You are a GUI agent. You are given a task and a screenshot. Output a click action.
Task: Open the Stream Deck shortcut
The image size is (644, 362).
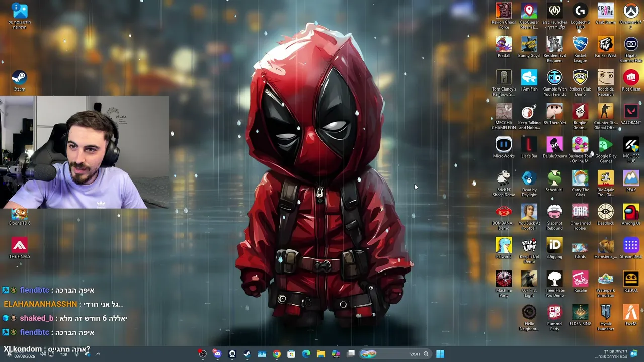click(631, 248)
